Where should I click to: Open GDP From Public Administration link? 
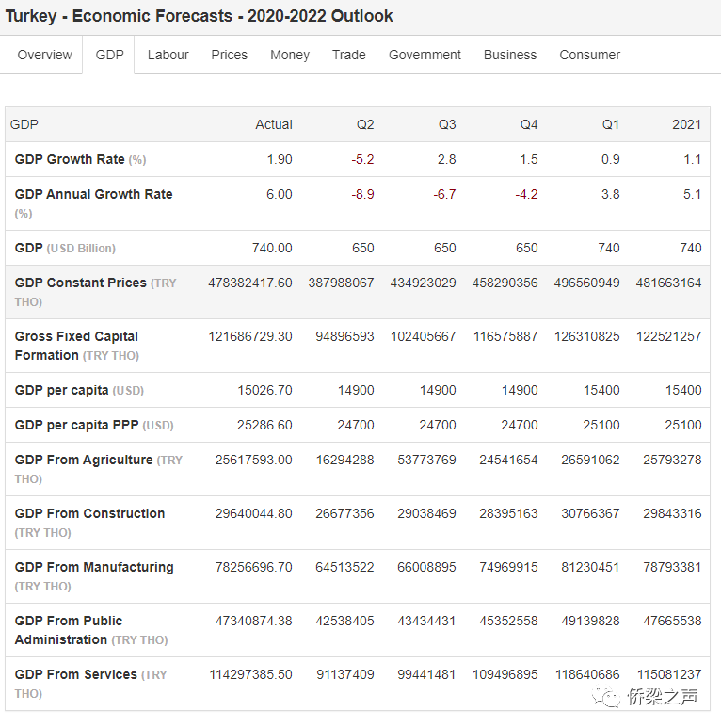coord(69,630)
